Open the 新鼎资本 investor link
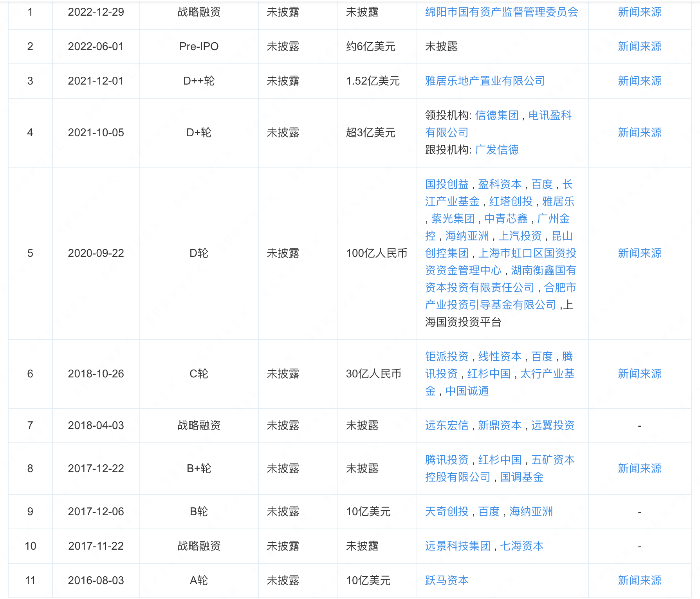Viewport: 700px width, 599px height. 500,426
